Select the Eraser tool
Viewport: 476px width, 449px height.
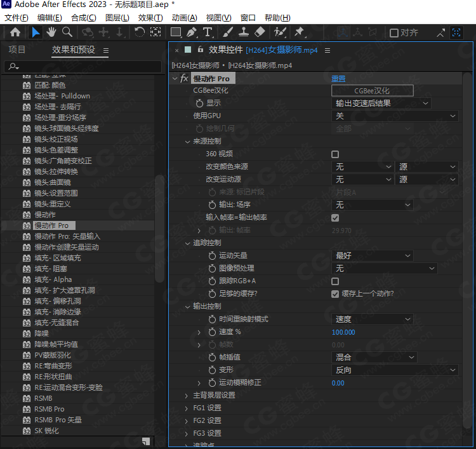point(260,32)
